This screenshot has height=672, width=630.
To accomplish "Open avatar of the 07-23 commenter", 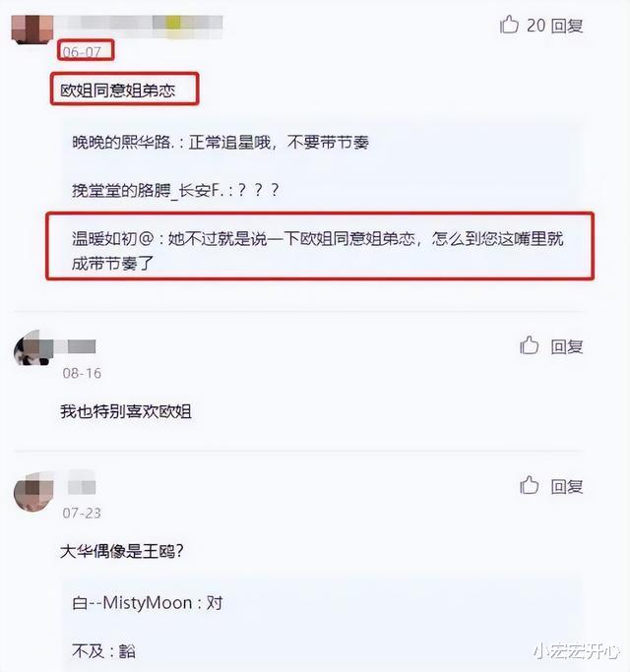I will coord(33,492).
